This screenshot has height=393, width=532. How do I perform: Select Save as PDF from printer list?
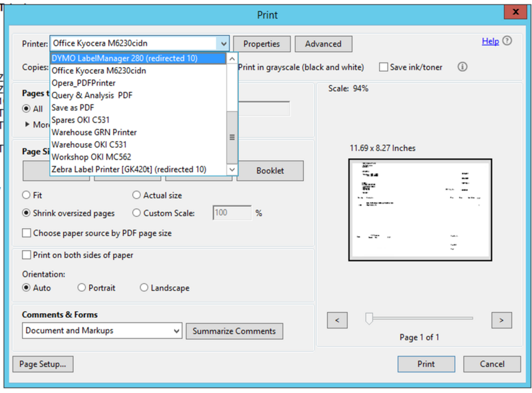(72, 107)
